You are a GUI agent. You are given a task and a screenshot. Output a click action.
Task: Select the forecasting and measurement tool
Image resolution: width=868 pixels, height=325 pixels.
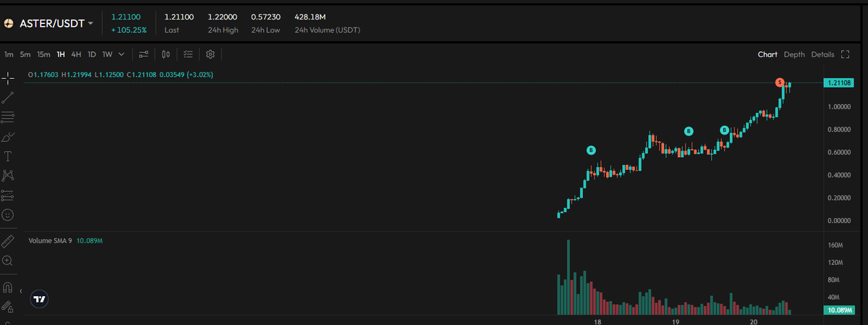pyautogui.click(x=8, y=195)
